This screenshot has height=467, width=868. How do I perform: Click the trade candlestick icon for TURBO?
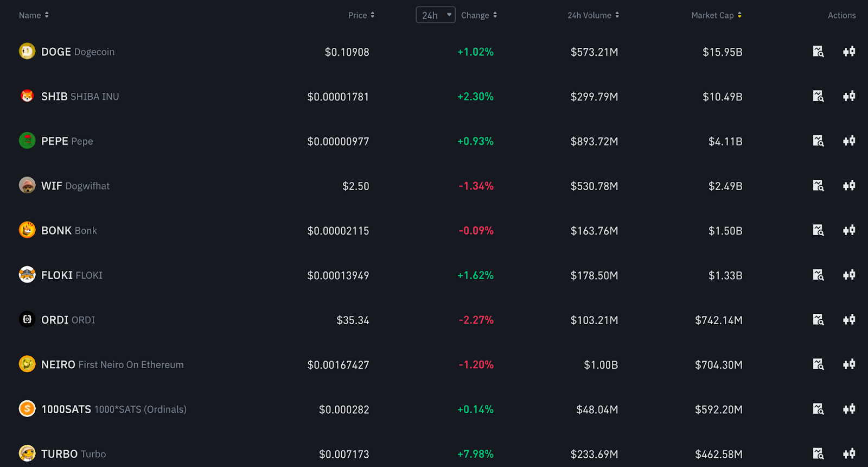tap(849, 453)
